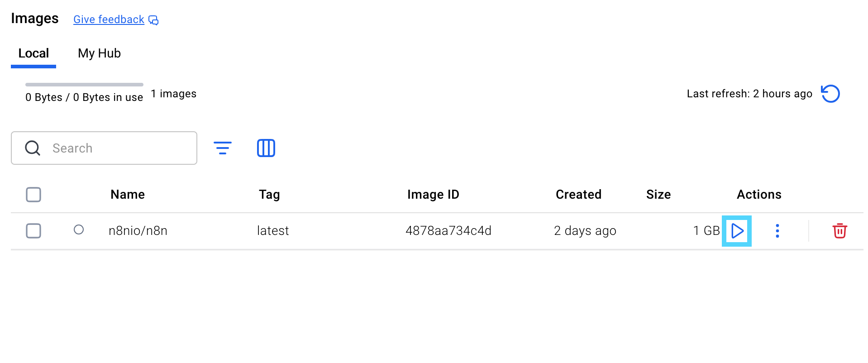Click the n8nio/n8n status circle indicator
Image resolution: width=868 pixels, height=363 pixels.
click(79, 230)
